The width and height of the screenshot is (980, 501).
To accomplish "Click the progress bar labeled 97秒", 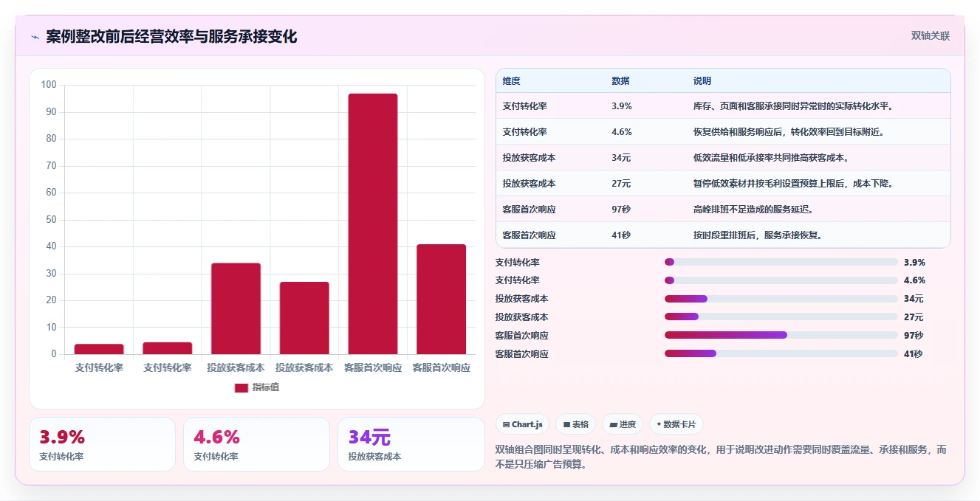I will [x=781, y=335].
